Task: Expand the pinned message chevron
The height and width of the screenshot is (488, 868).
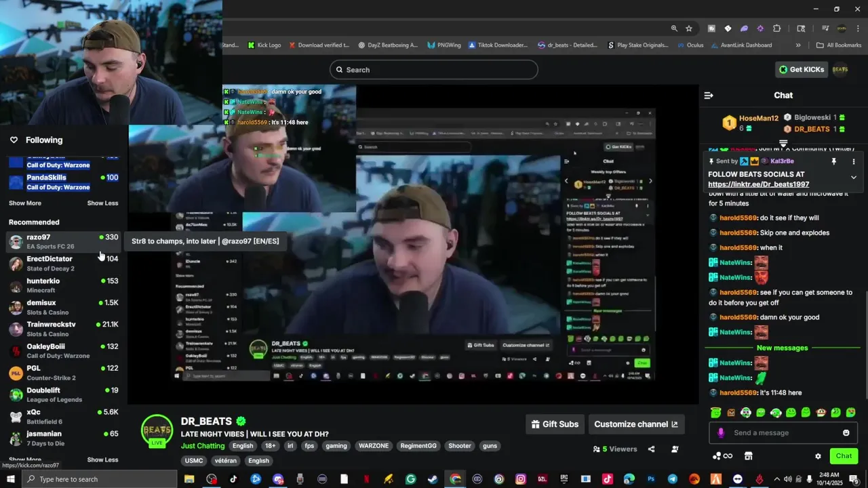Action: [854, 178]
